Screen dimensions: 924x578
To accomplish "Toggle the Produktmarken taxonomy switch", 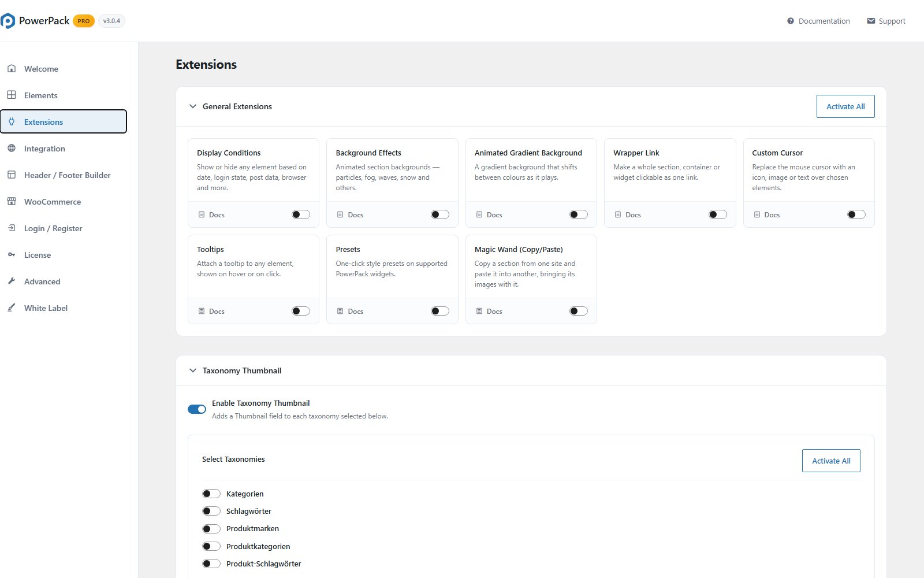I will point(211,529).
